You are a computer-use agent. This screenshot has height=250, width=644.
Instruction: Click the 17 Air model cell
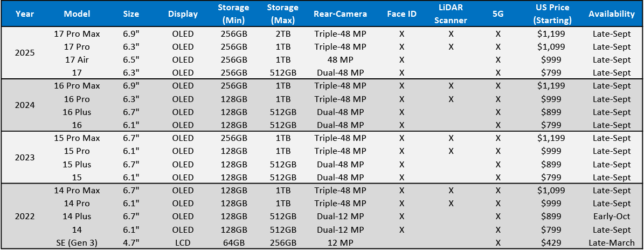[x=77, y=60]
